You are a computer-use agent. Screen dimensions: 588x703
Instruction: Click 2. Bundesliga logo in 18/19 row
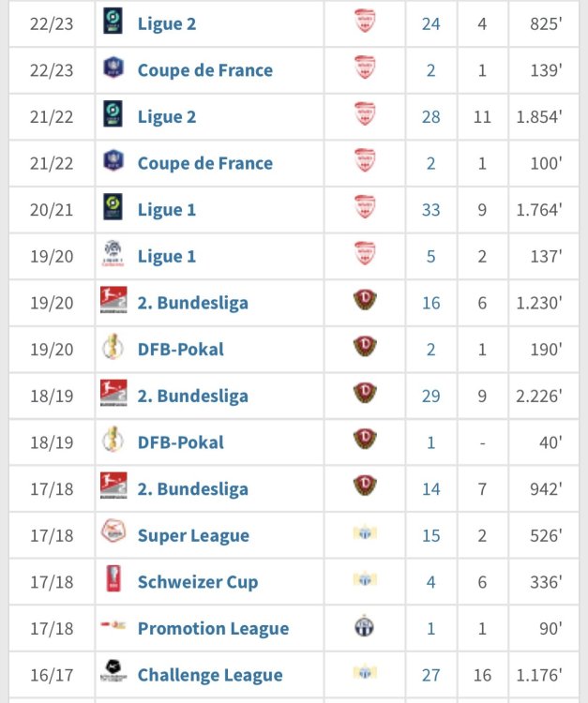[113, 395]
